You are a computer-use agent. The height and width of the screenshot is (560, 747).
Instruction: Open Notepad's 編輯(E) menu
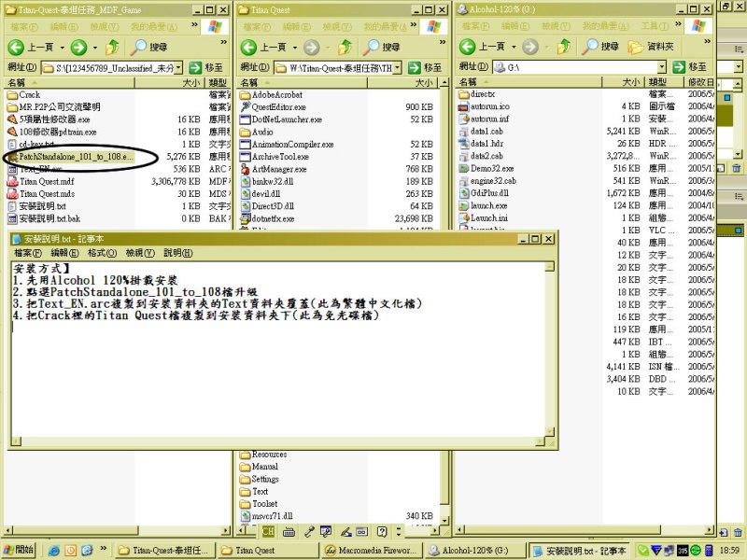(x=64, y=253)
